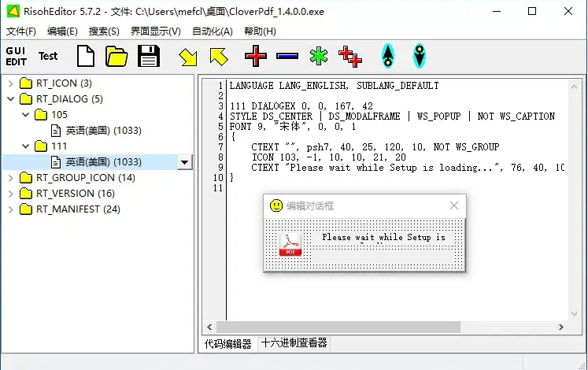Move item up with cyan up arrow

[387, 56]
